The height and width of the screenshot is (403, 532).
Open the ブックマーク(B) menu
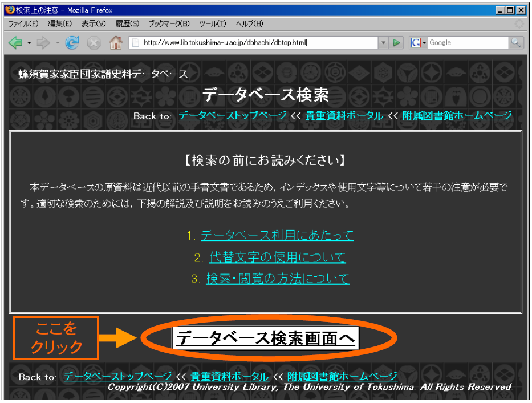tap(169, 24)
